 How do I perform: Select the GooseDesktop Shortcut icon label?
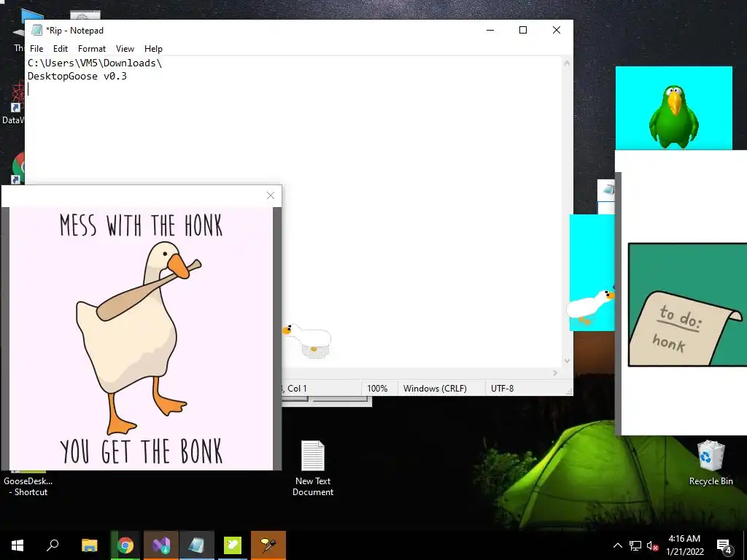[28, 486]
